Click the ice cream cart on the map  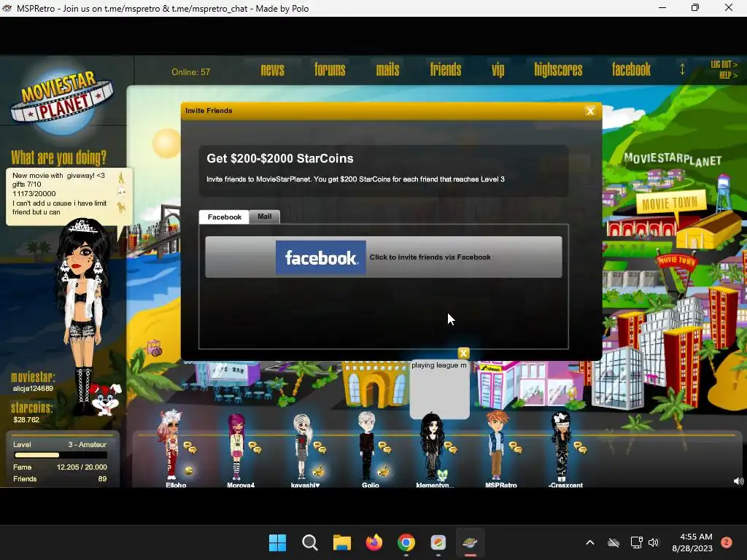coord(155,348)
